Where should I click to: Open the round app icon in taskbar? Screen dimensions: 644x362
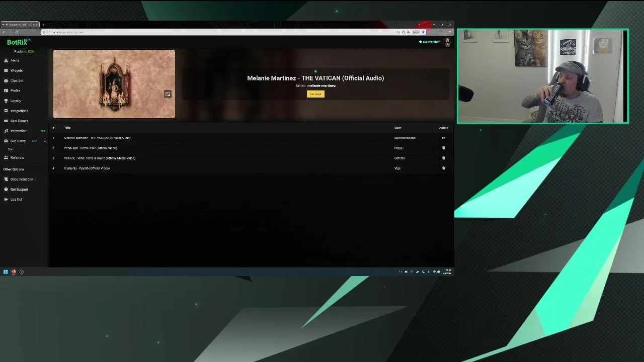point(21,272)
